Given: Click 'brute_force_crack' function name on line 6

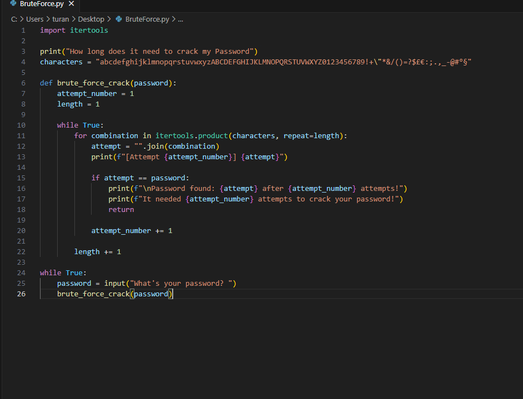Looking at the screenshot, I should tap(93, 83).
